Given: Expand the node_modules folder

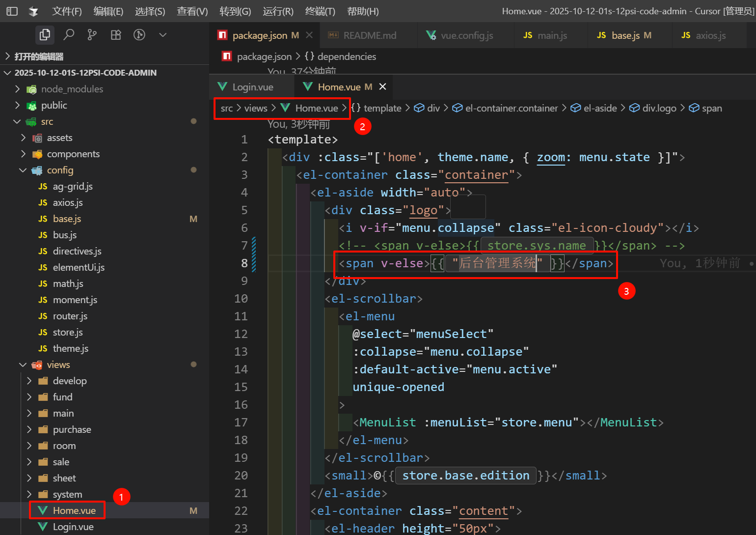Looking at the screenshot, I should coord(72,89).
